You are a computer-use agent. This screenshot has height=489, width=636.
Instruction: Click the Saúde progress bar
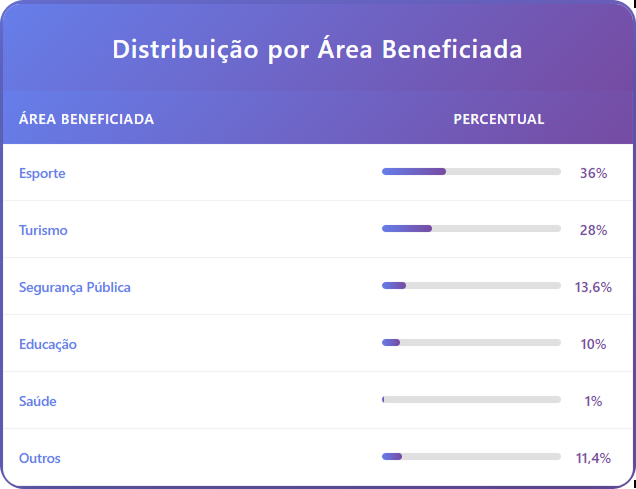click(x=471, y=400)
